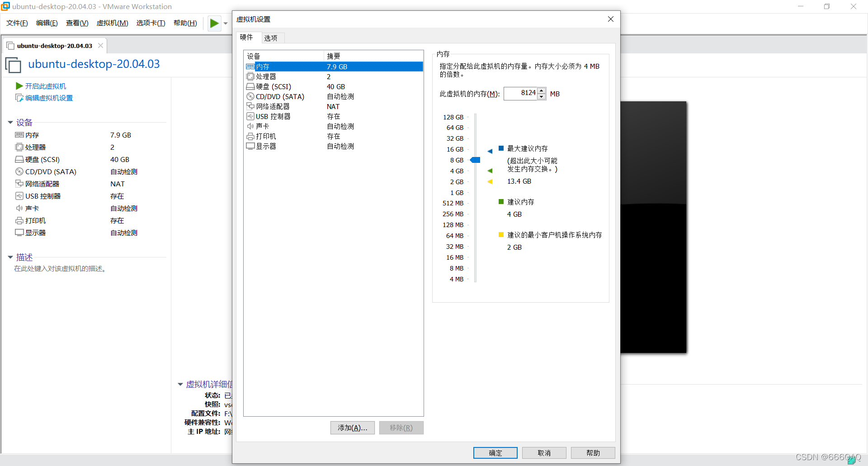Close the ubuntu-desktop-20.04.03 tab
The image size is (868, 466).
coord(101,45)
